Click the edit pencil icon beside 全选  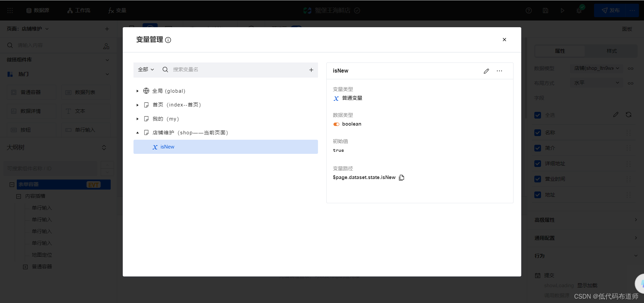pyautogui.click(x=615, y=115)
